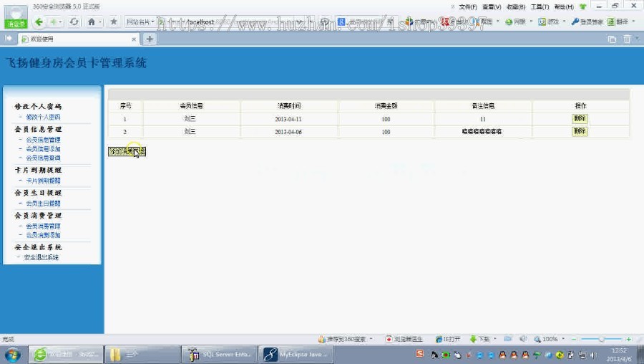644x364 pixels.
Task: Switch to SQL Server Enterprise taskbar item
Action: click(219, 355)
